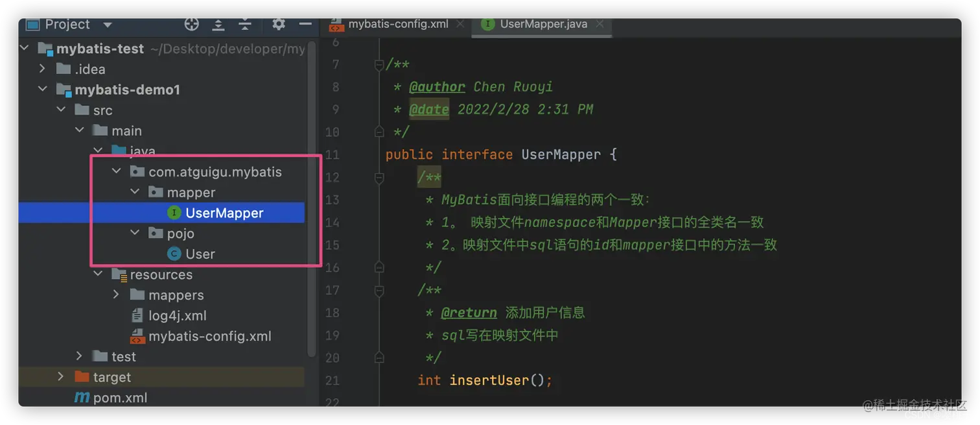Viewport: 980px width, 425px height.
Task: Click the mybatis-config.xml file icon in tree
Action: coord(137,336)
